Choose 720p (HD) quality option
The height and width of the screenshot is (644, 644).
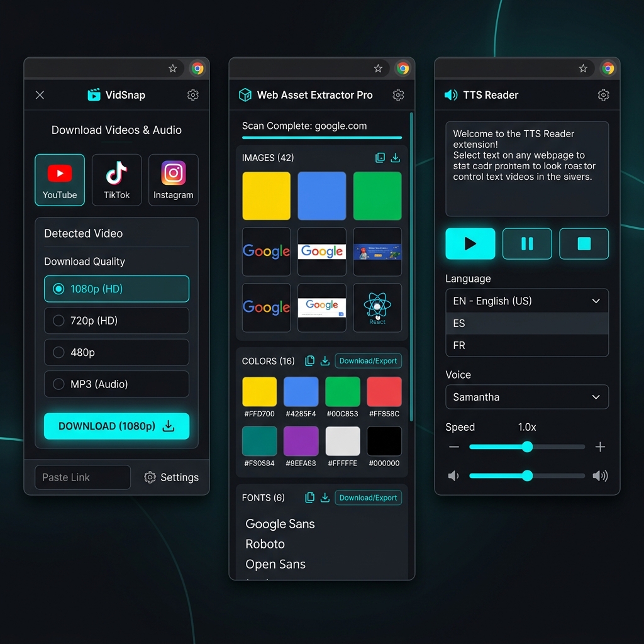[116, 320]
